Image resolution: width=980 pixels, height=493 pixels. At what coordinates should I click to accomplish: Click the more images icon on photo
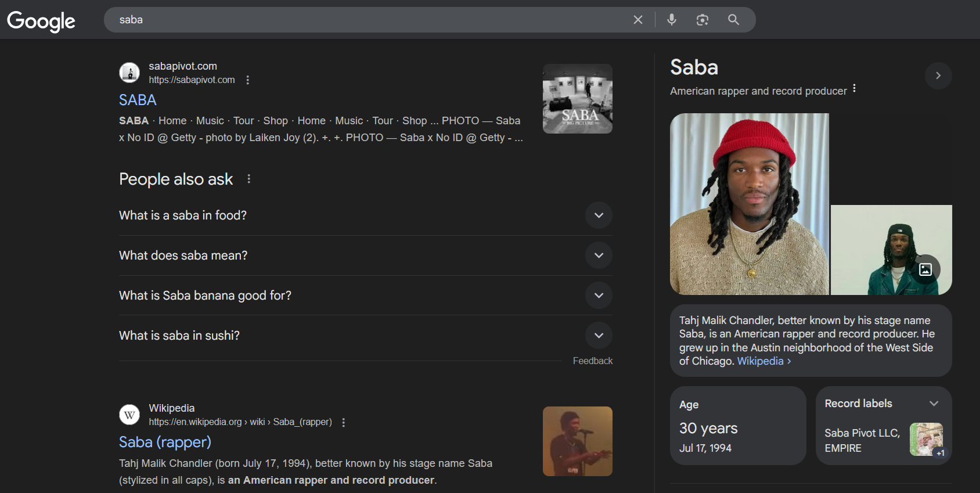point(925,269)
